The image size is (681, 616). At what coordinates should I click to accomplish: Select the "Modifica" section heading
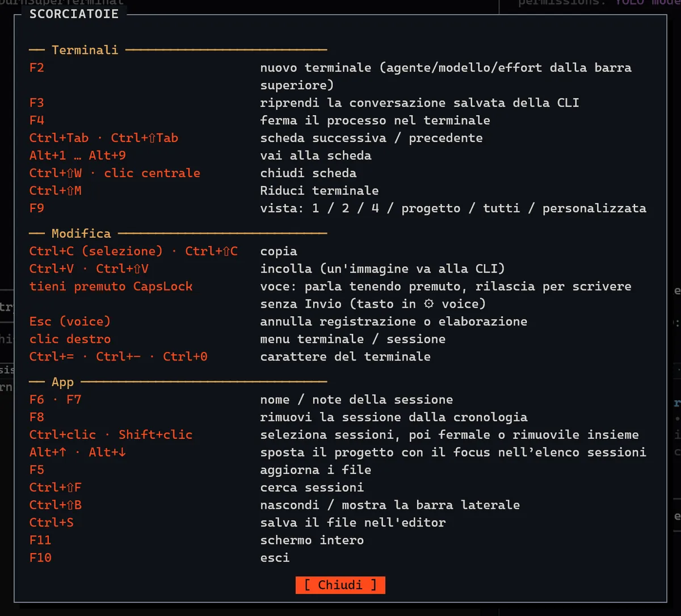point(81,233)
